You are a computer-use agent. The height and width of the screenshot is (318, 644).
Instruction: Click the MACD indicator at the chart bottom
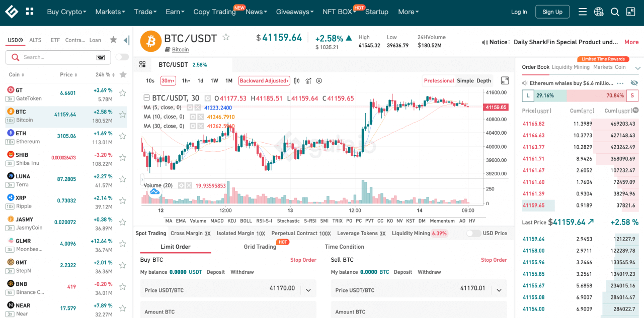tap(217, 221)
